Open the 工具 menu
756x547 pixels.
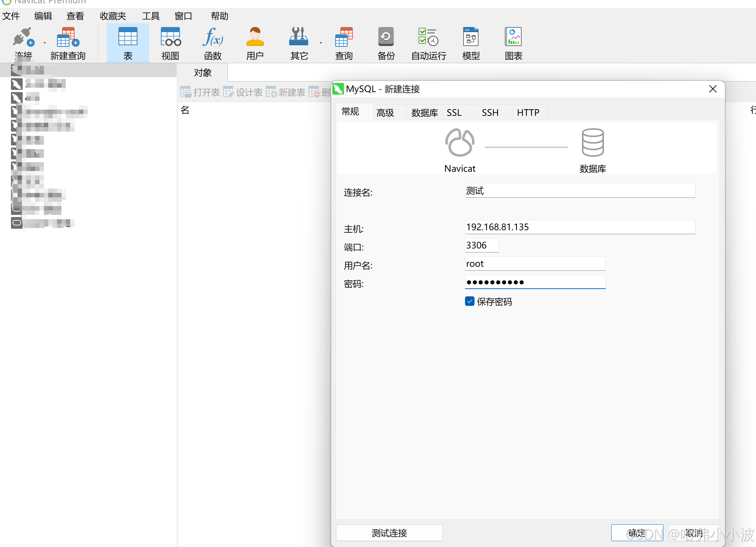(x=151, y=16)
